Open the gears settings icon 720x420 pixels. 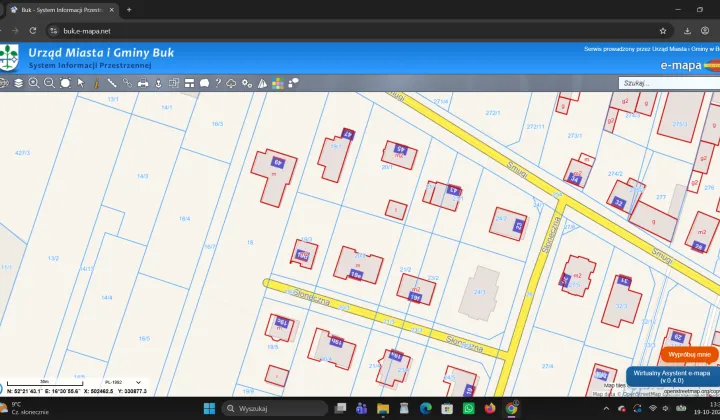point(247,83)
